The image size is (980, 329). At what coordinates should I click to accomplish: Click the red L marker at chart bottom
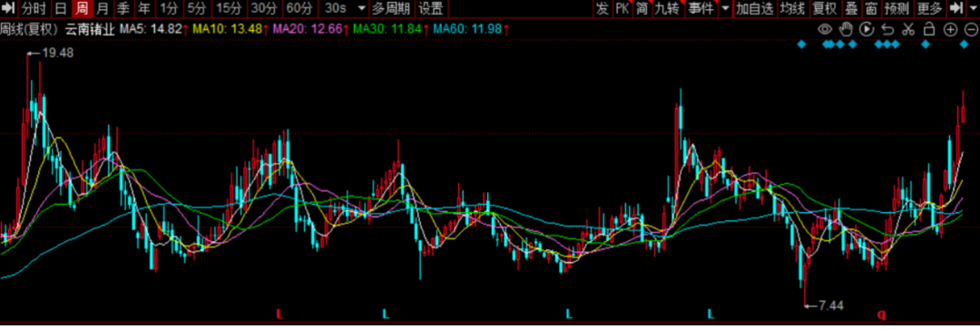pos(279,312)
